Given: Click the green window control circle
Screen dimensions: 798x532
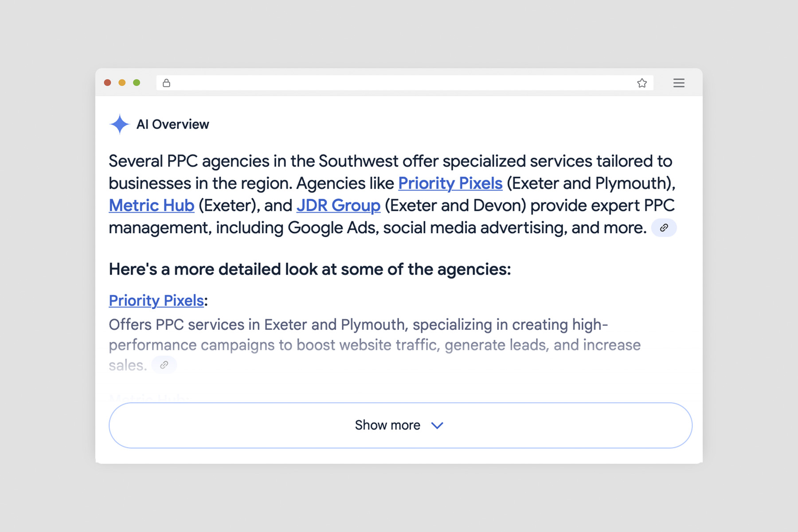Looking at the screenshot, I should point(137,82).
